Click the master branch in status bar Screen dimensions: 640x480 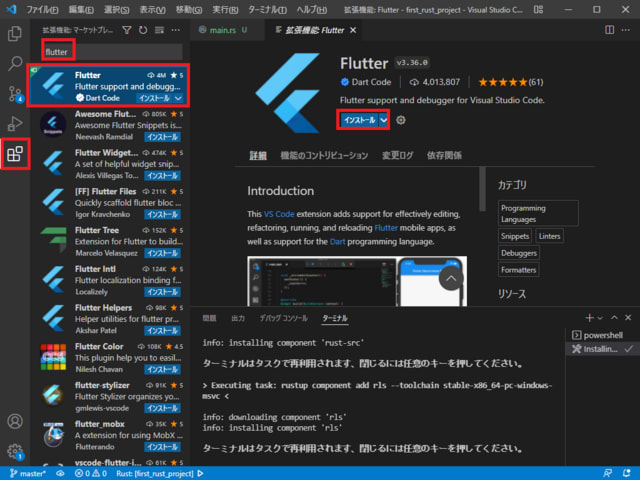pos(26,472)
